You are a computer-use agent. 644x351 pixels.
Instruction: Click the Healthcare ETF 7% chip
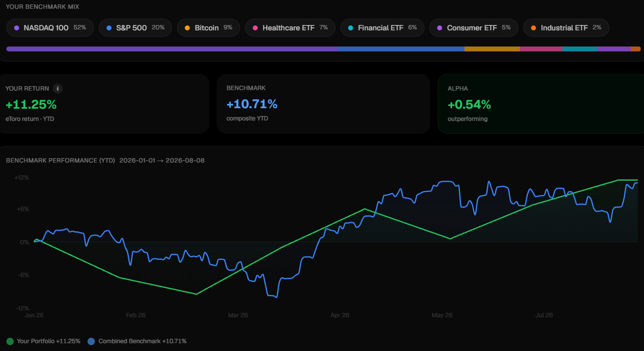pyautogui.click(x=290, y=28)
